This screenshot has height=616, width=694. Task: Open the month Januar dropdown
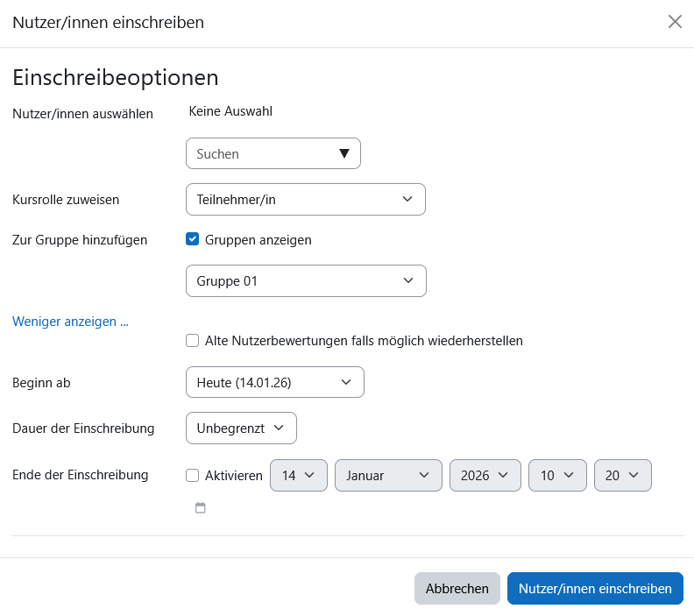[388, 476]
